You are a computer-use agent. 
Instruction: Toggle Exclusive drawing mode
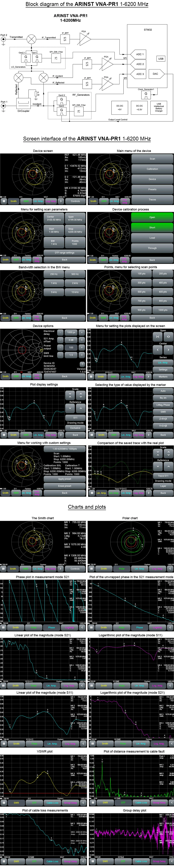(x=75, y=428)
